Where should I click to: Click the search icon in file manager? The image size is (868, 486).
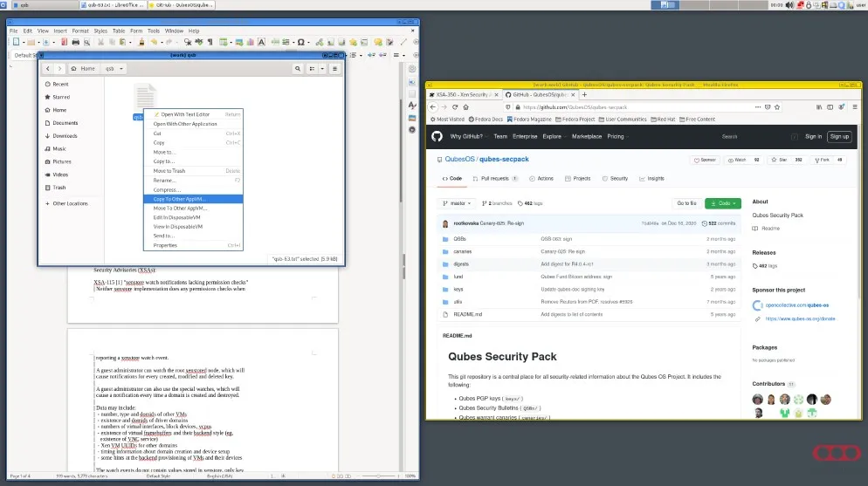click(x=298, y=68)
